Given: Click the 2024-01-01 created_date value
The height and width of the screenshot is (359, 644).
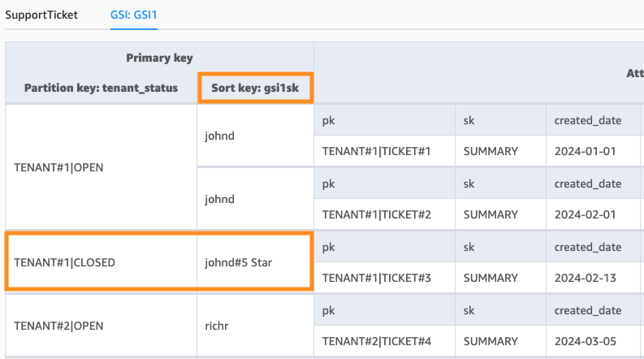Looking at the screenshot, I should click(x=586, y=151).
